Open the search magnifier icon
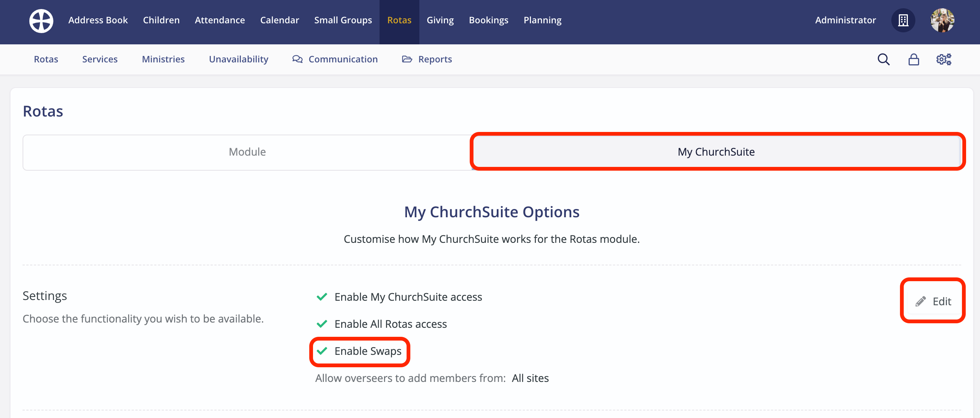Screen dimensions: 980x418 coord(883,59)
